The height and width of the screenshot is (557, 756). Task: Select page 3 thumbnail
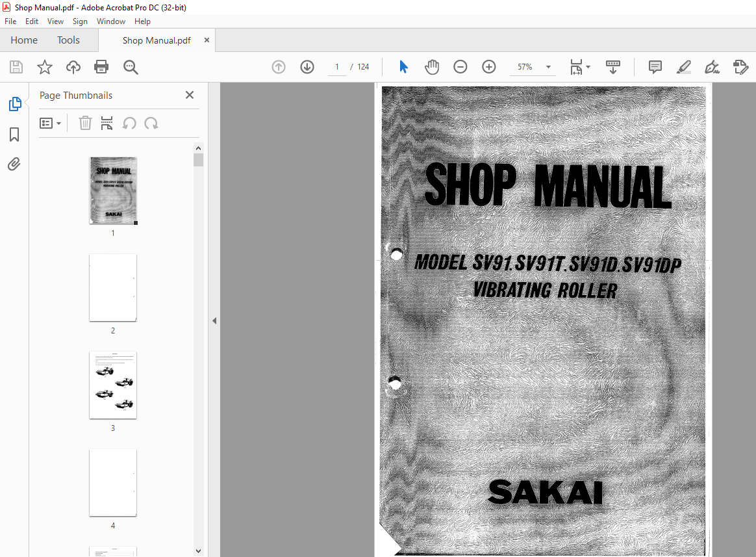[x=113, y=385]
